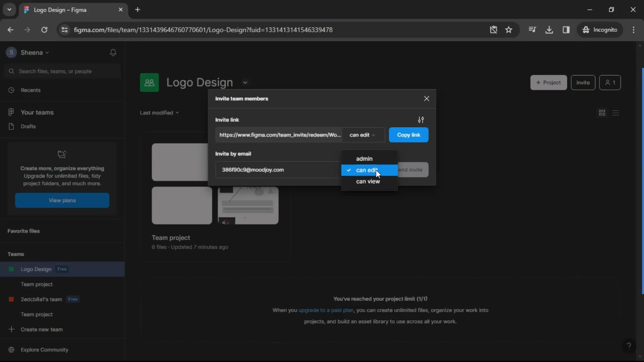
Task: Open the help question mark button
Action: 629,346
